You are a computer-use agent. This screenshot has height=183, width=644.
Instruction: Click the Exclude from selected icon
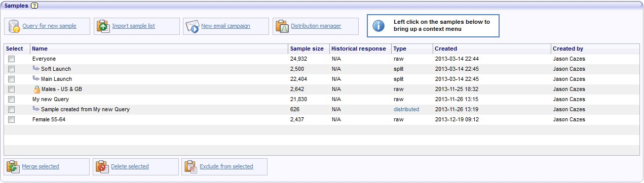[191, 166]
